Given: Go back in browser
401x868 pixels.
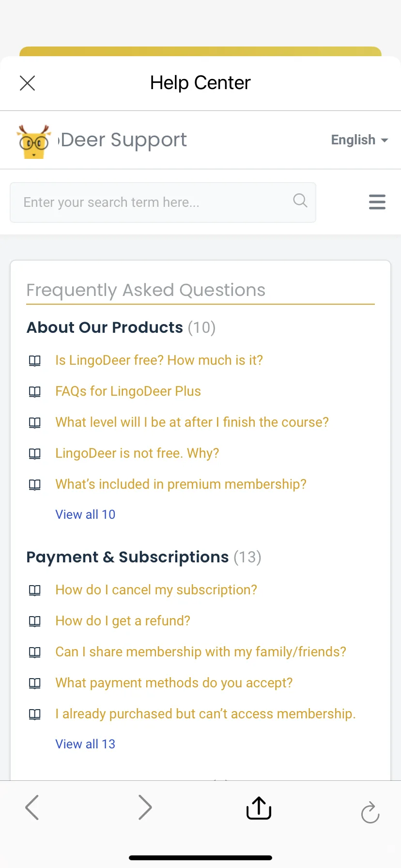Looking at the screenshot, I should click(32, 807).
